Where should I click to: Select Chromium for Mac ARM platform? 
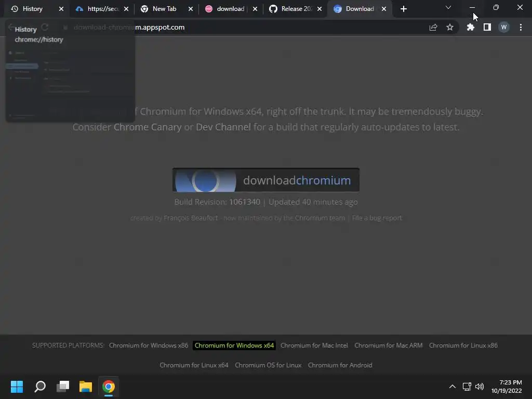tap(389, 345)
